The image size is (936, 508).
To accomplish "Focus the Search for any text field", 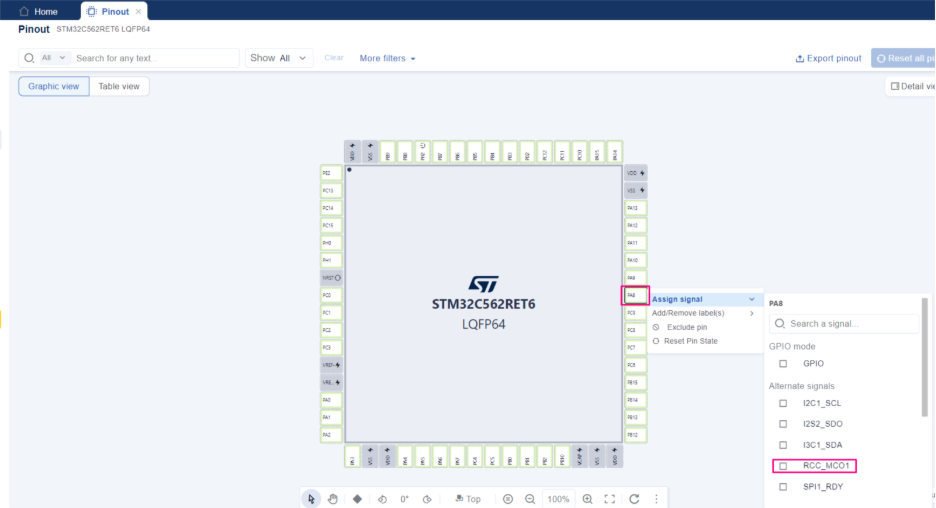I will (155, 58).
